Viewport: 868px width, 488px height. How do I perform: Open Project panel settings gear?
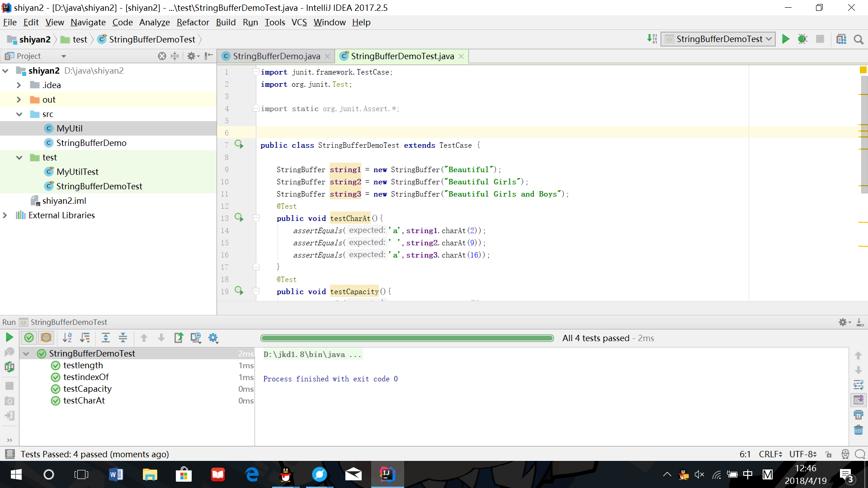tap(193, 56)
